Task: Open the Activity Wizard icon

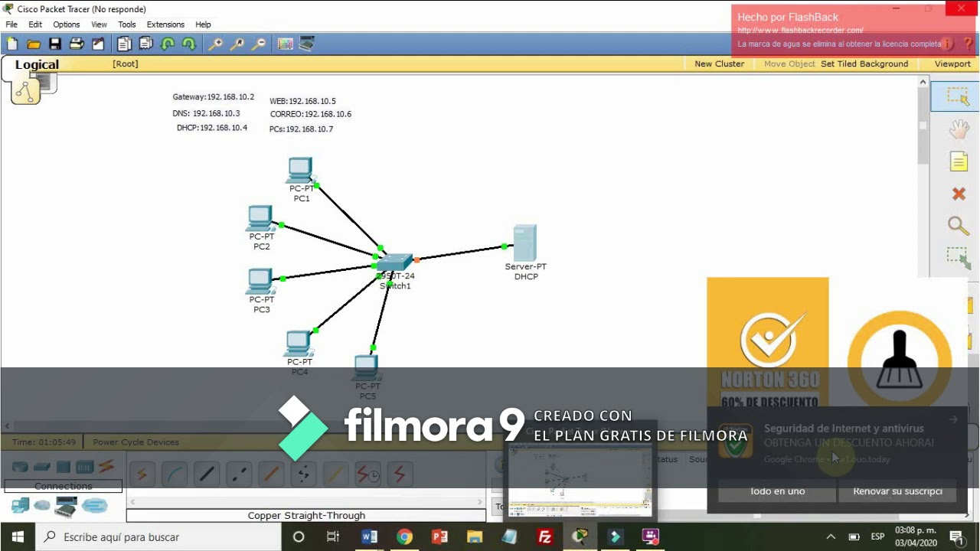Action: (x=98, y=44)
